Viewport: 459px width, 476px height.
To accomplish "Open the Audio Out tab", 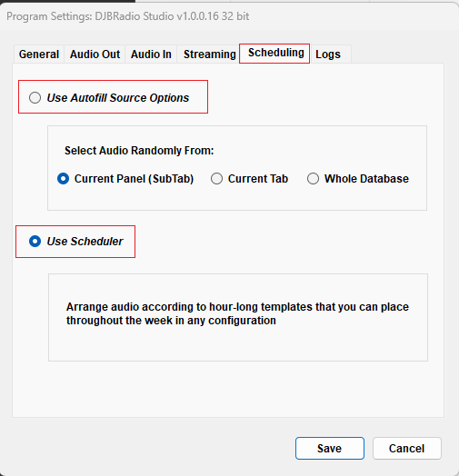I will tap(95, 55).
